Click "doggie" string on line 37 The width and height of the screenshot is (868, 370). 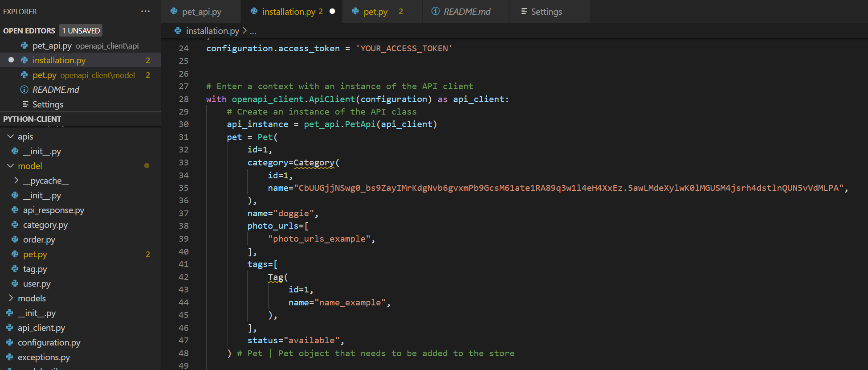[293, 214]
